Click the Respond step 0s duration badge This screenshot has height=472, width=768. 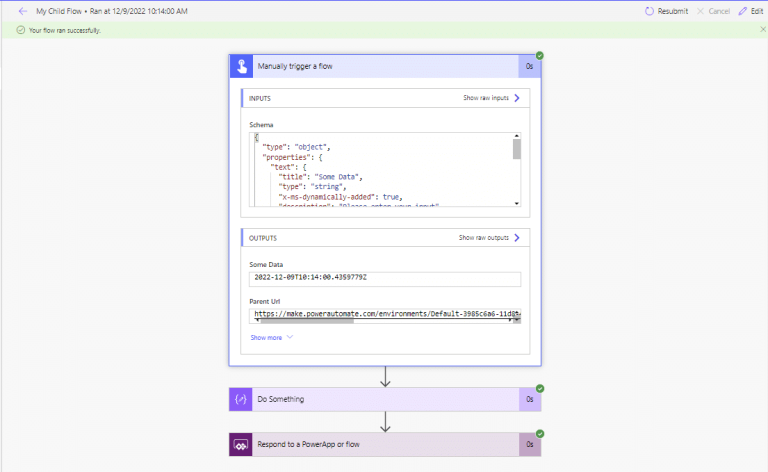(x=530, y=445)
